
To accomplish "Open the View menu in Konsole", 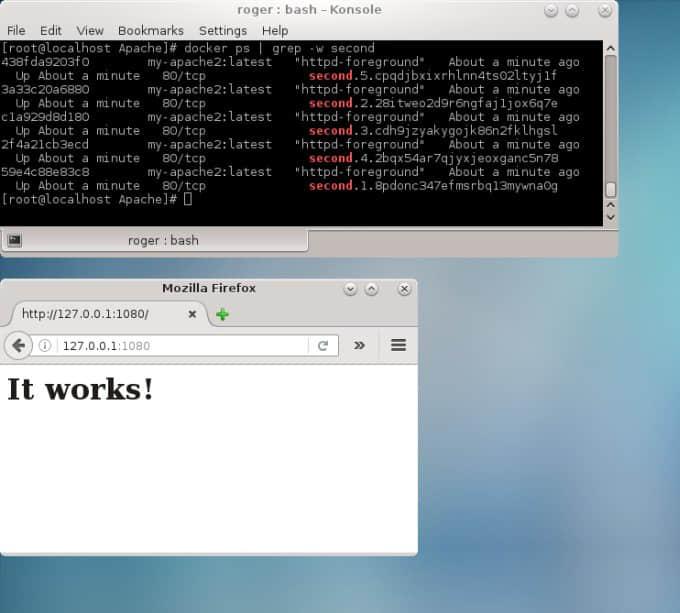I will (90, 31).
